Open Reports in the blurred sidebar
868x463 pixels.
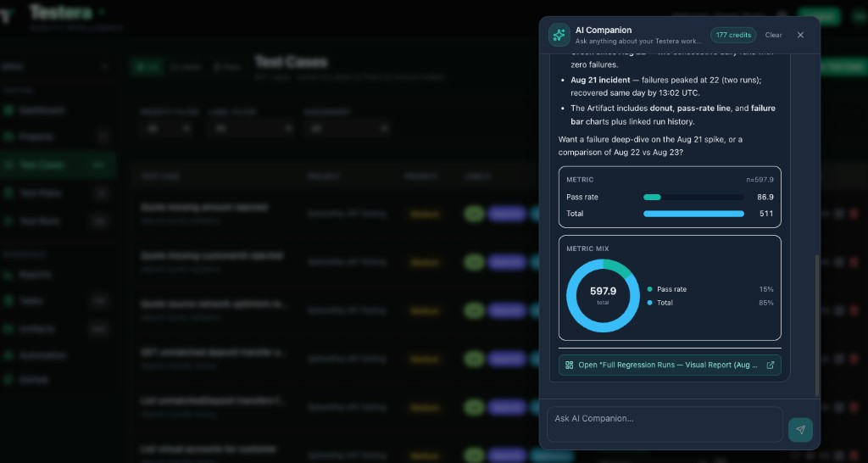click(36, 274)
